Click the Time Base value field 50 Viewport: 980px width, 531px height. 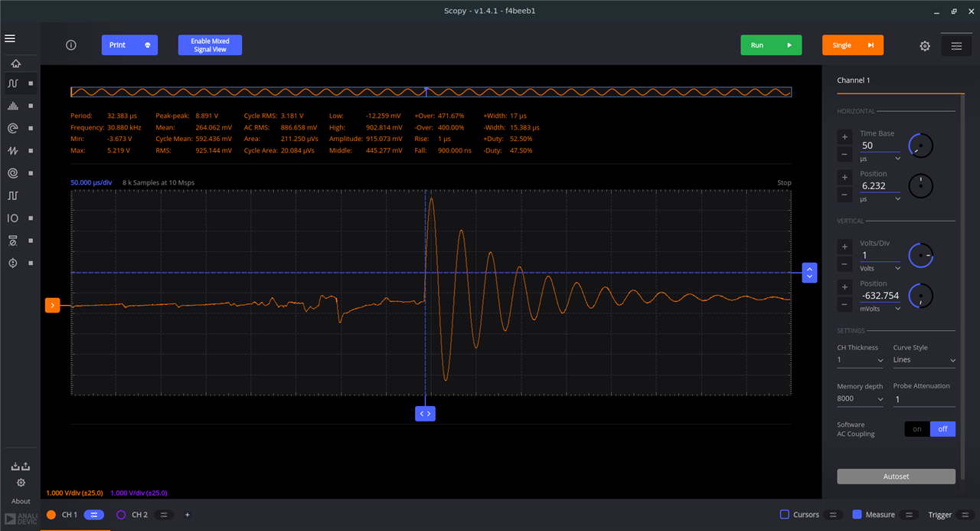pyautogui.click(x=880, y=146)
